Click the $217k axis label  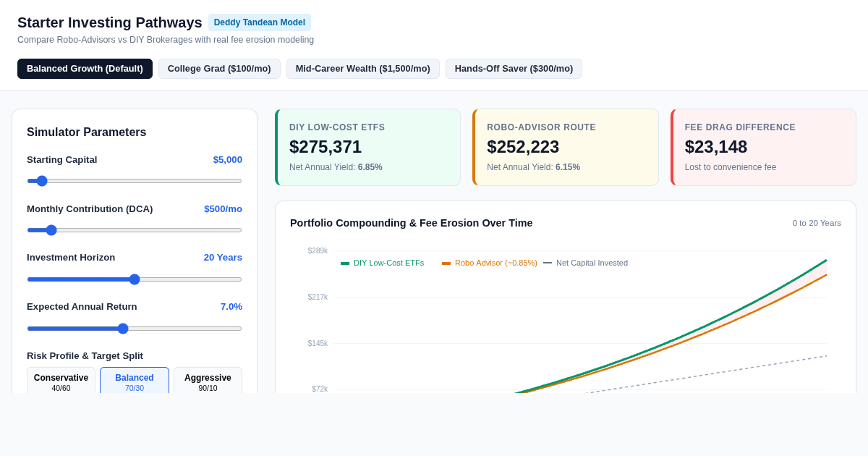tap(318, 297)
